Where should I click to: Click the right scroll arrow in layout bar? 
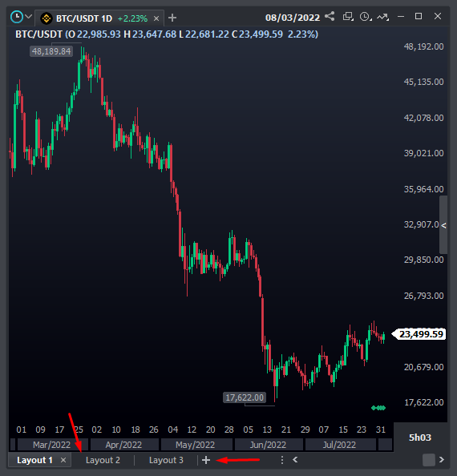(x=442, y=460)
